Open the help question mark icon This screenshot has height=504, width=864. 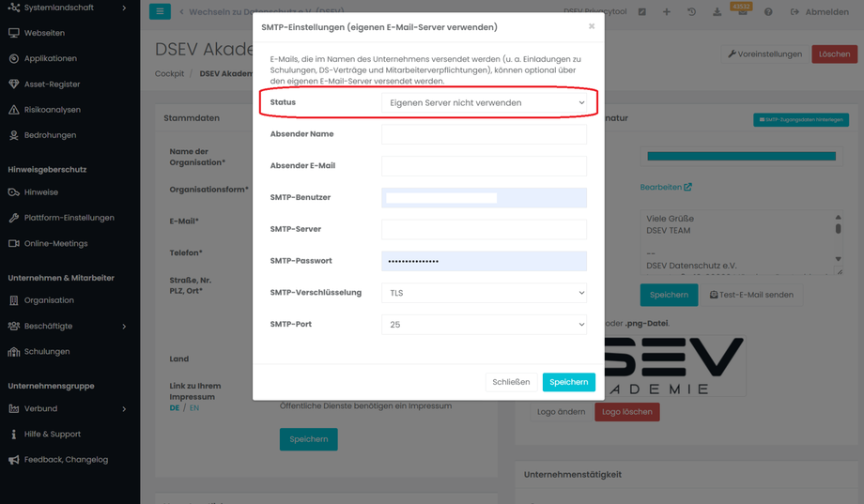[768, 11]
